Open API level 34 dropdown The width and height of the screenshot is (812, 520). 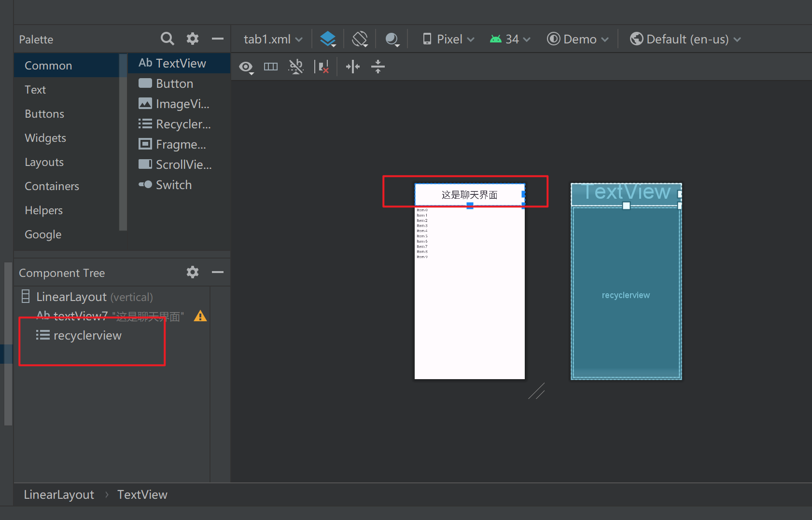510,39
